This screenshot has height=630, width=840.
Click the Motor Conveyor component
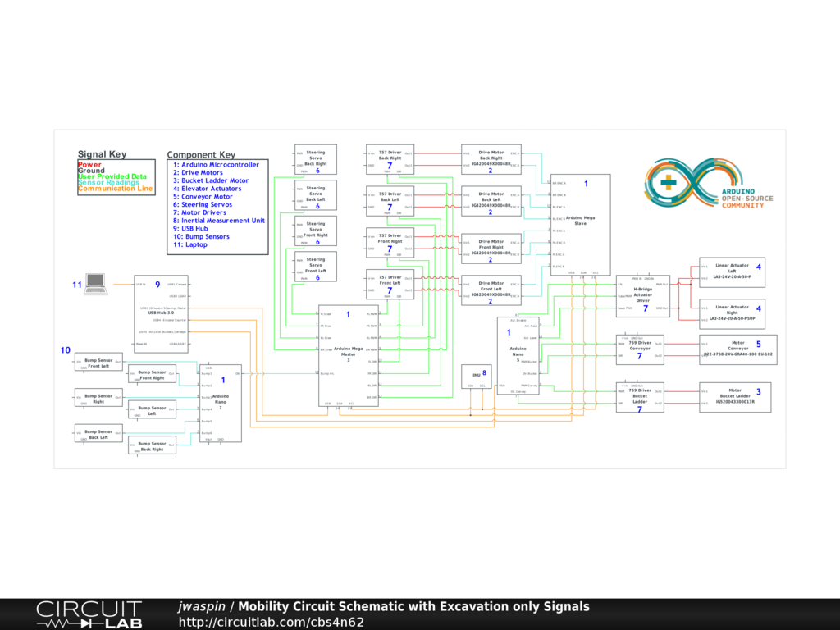point(734,349)
